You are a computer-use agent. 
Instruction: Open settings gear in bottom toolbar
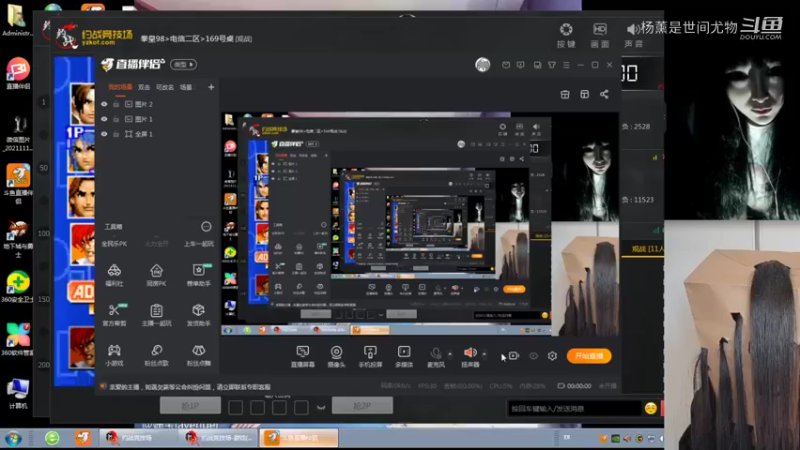(553, 356)
